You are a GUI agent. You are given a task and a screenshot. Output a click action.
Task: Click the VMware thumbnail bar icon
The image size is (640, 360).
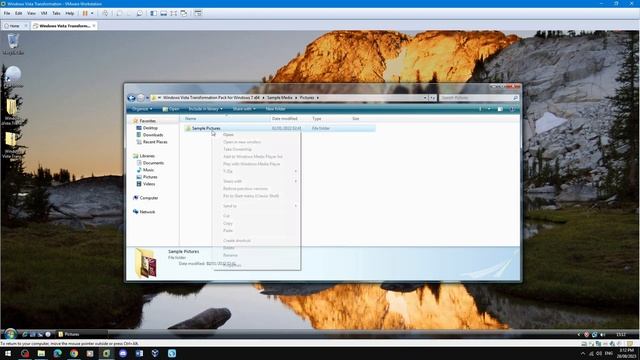(x=163, y=13)
